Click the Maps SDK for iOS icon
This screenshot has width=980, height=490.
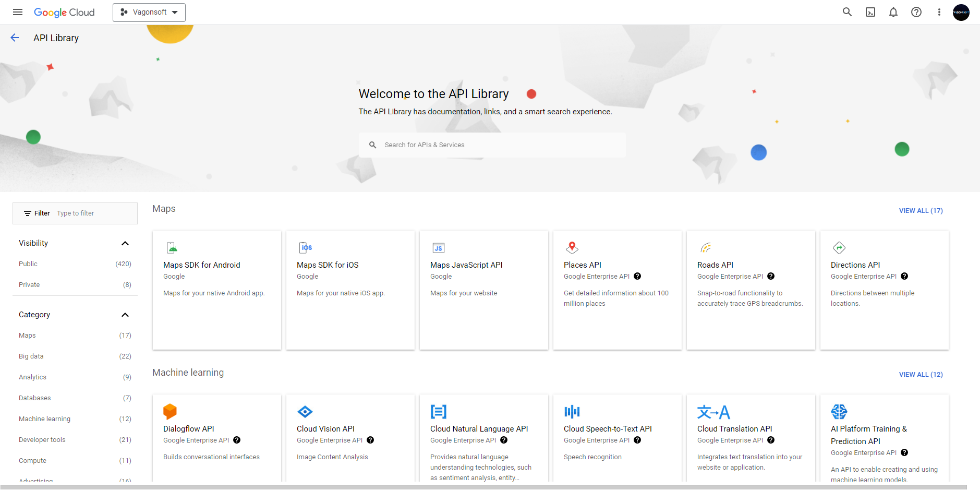pos(305,247)
